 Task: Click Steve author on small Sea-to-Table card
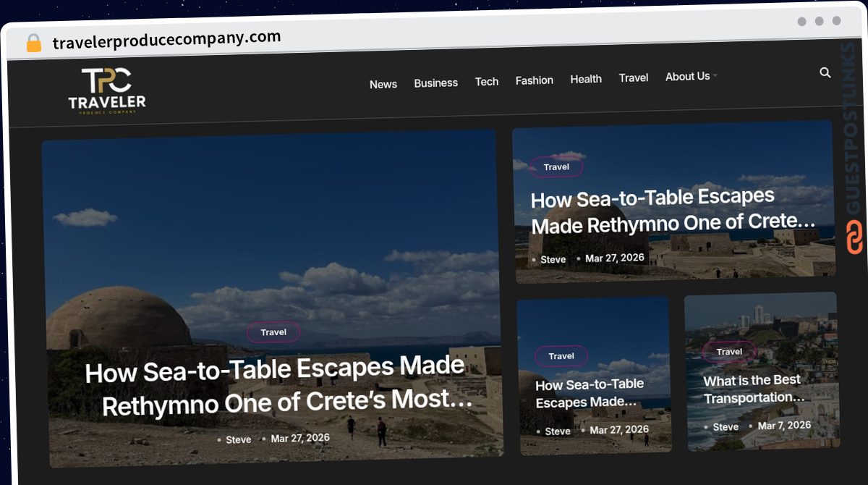pyautogui.click(x=558, y=431)
